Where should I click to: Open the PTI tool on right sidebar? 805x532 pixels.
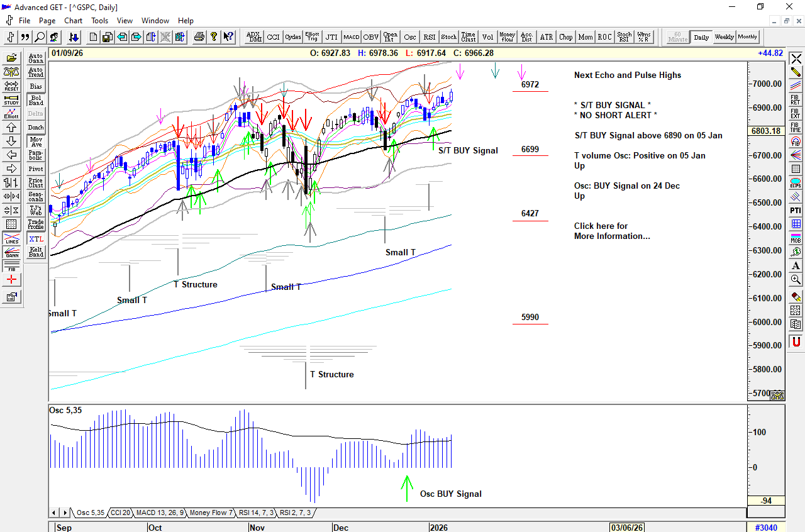coord(796,210)
